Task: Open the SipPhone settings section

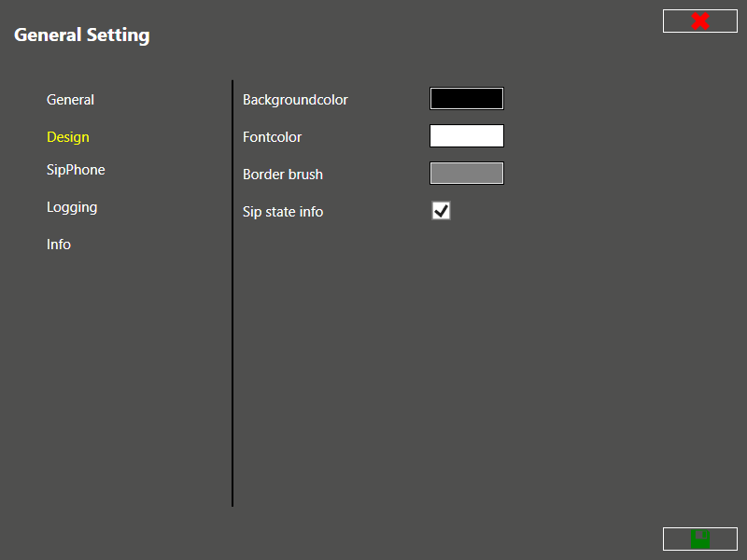Action: (x=76, y=170)
